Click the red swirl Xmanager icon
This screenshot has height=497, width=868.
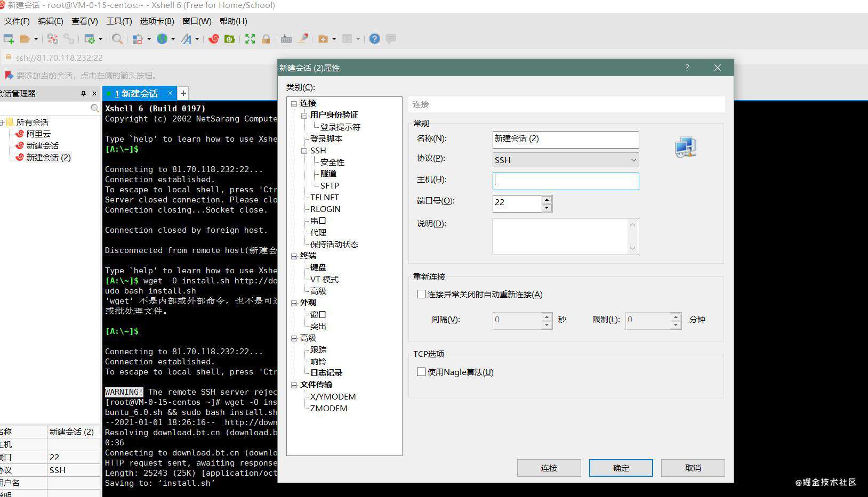pos(214,39)
